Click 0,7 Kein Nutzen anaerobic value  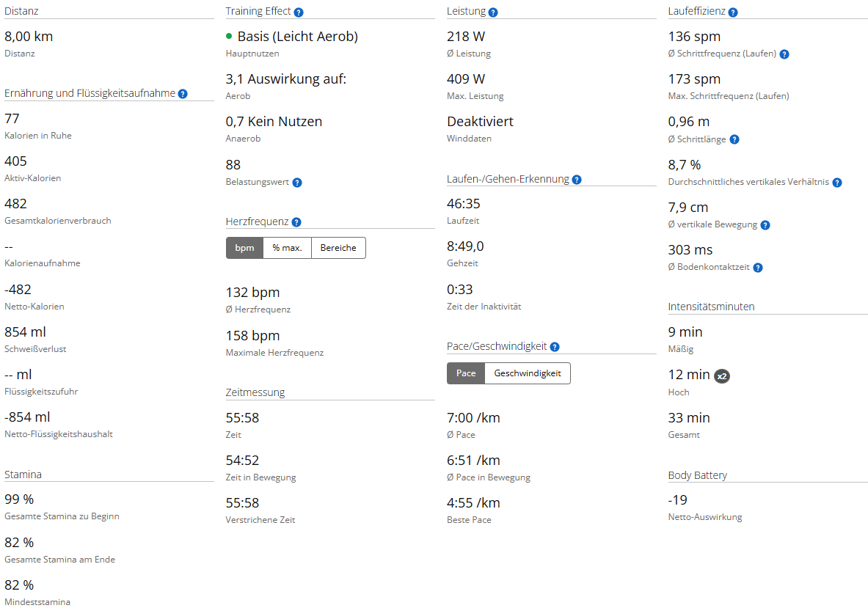click(274, 122)
